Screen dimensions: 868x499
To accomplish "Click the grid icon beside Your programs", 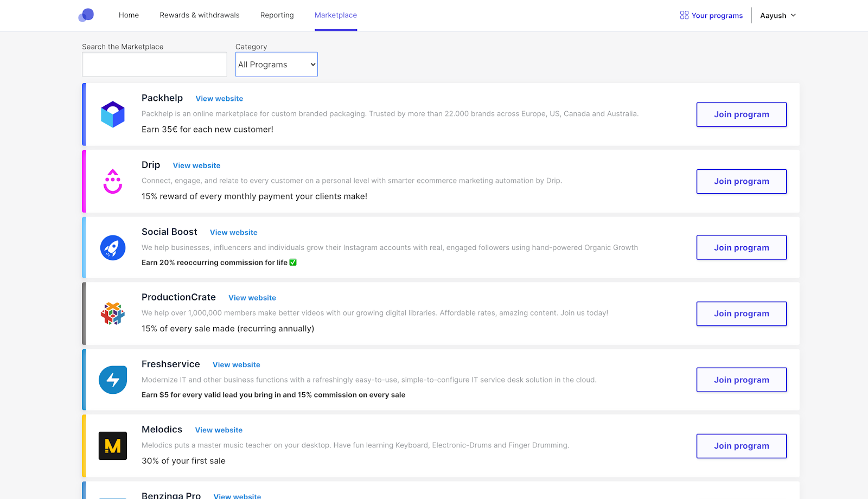I will [683, 15].
